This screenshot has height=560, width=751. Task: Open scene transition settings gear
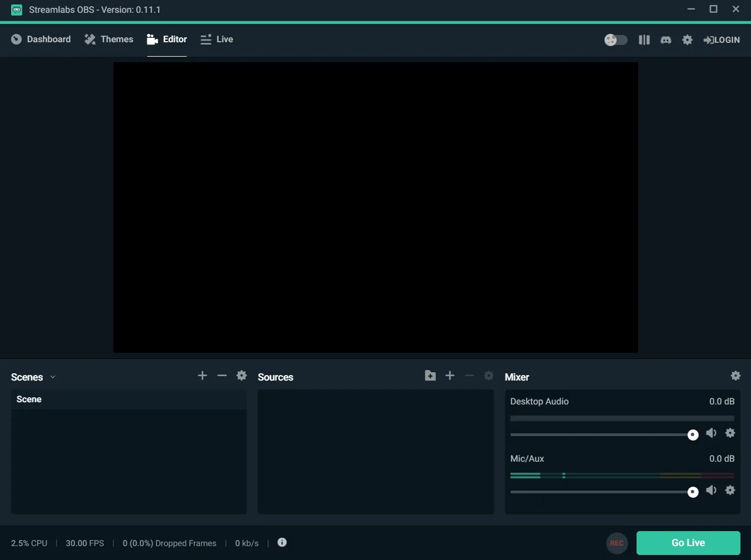click(242, 376)
